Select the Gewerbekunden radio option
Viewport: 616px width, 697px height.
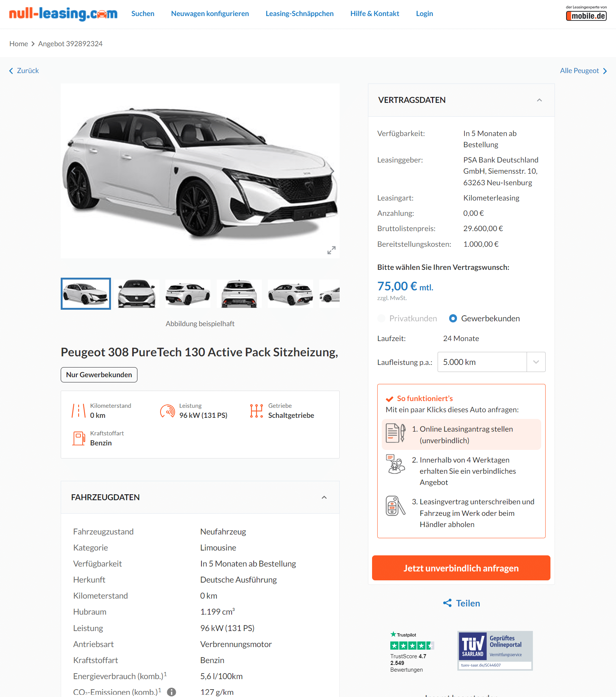point(453,318)
